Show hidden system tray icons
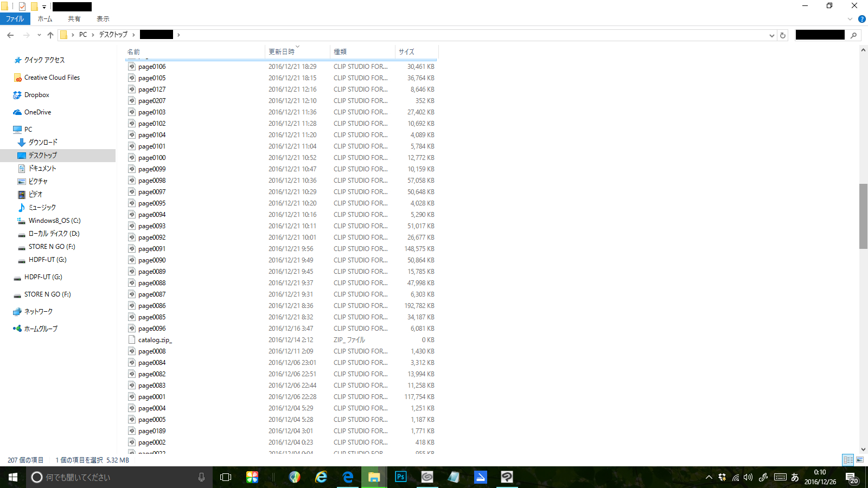This screenshot has height=488, width=868. [709, 477]
